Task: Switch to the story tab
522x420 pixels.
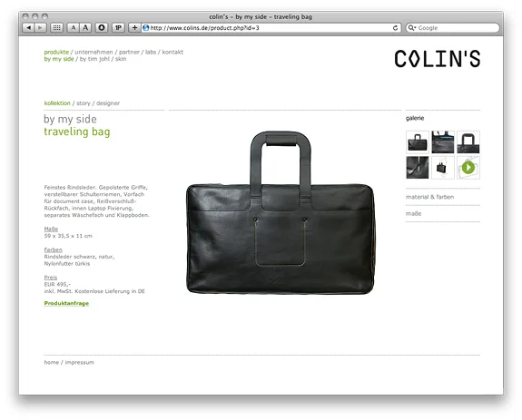Action: pyautogui.click(x=84, y=103)
